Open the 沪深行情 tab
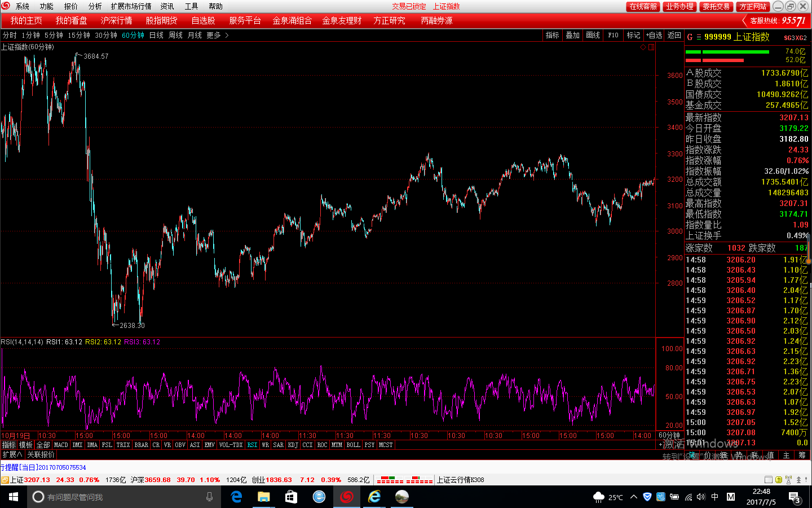This screenshot has height=508, width=812. tap(116, 20)
